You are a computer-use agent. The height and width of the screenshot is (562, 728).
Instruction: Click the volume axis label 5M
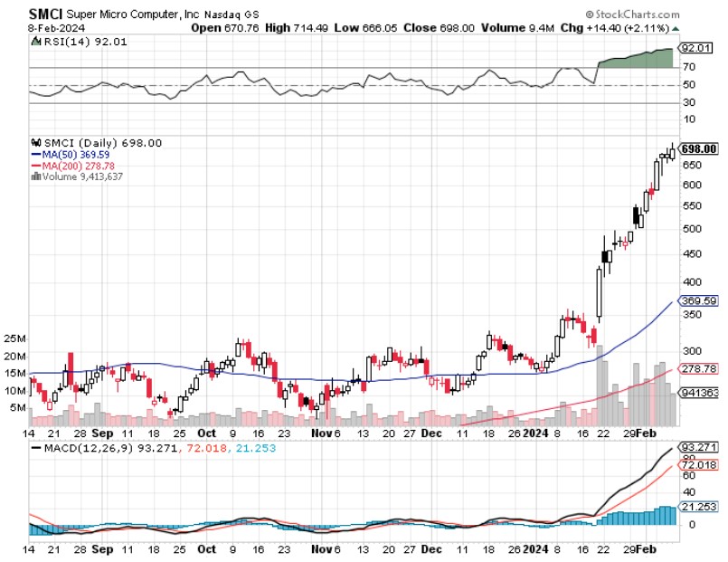(x=18, y=408)
